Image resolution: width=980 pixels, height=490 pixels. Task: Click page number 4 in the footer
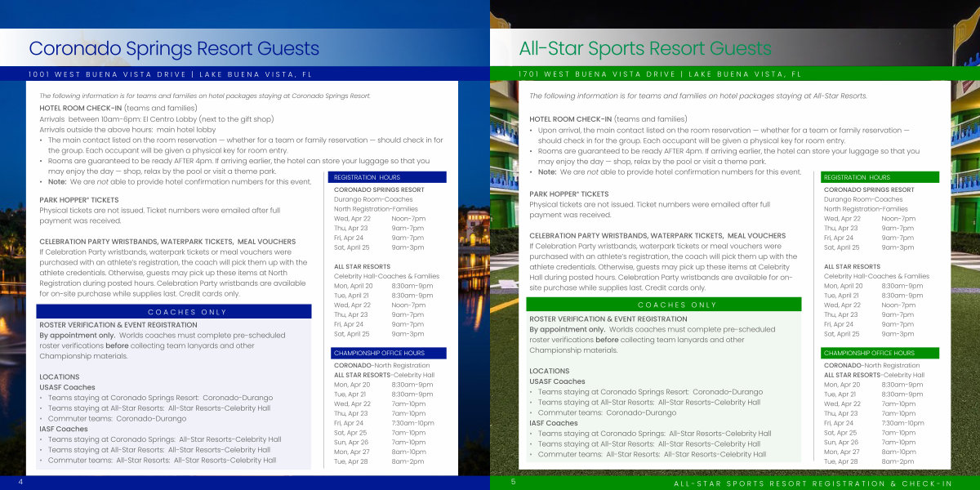[x=20, y=482]
